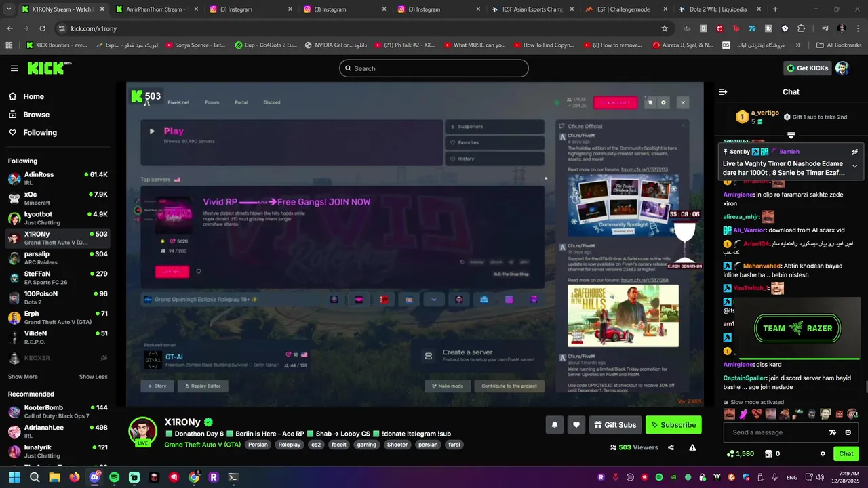Send message with green Chat button
Screen dimensions: 868x488
846,453
